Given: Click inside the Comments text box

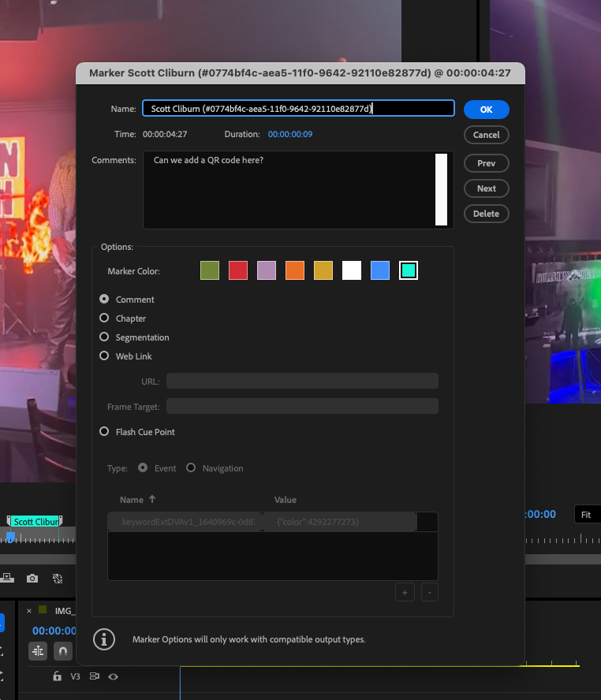Looking at the screenshot, I should tap(288, 189).
